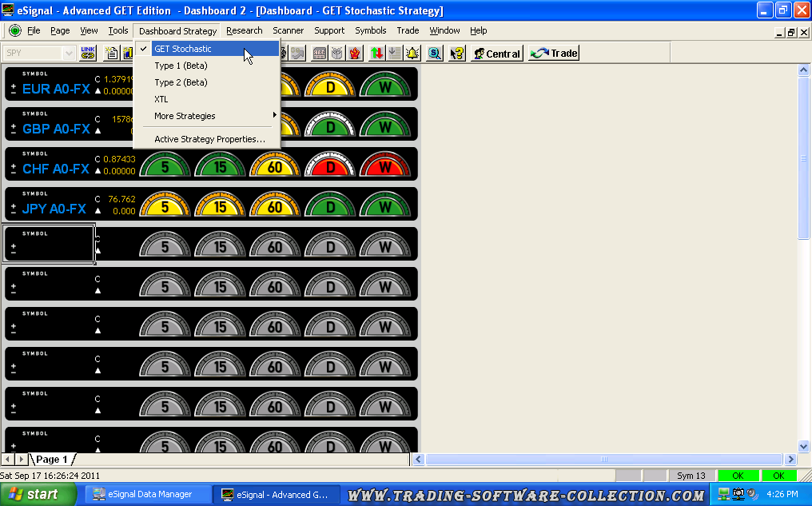Screen dimensions: 812x506
Task: Click the red and green arrows icon
Action: coord(376,54)
